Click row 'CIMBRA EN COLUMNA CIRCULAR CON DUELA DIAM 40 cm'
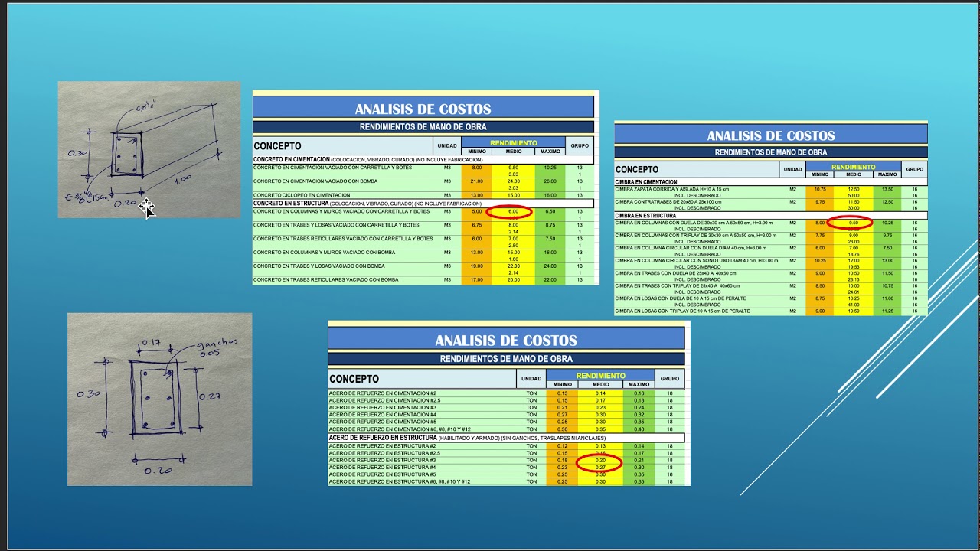 (x=771, y=248)
